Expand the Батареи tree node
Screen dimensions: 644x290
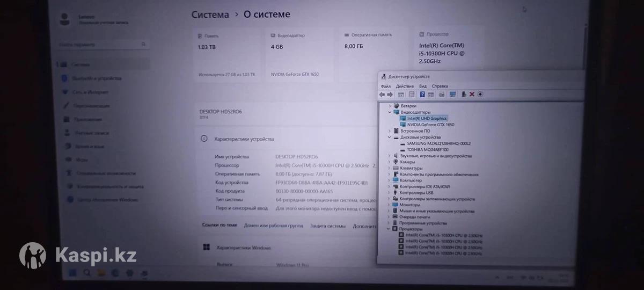tap(390, 106)
